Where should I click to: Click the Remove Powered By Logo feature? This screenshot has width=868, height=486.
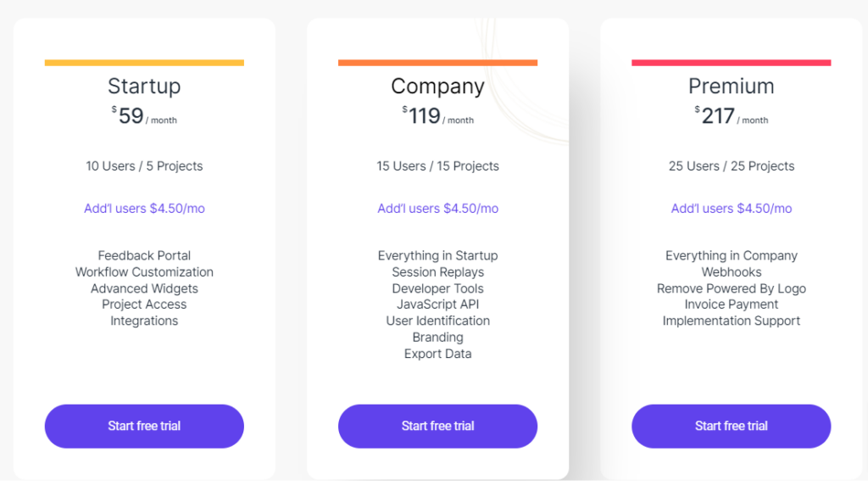731,288
